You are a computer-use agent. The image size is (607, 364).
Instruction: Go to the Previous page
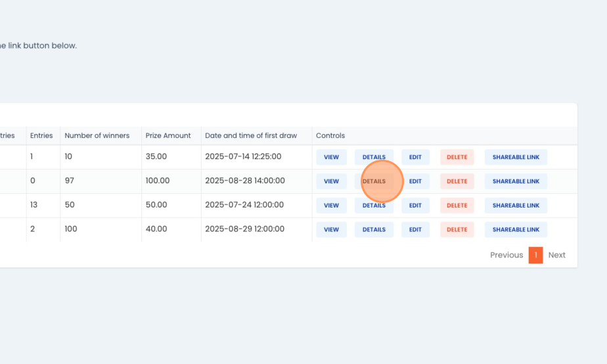tap(506, 255)
